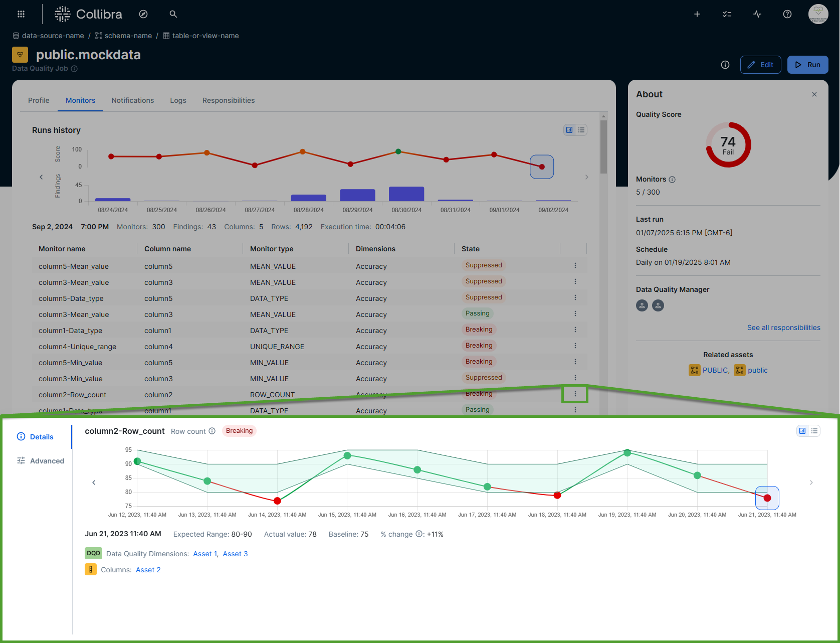
Task: Select 08/30/2024 green point on score chart
Action: click(x=398, y=151)
